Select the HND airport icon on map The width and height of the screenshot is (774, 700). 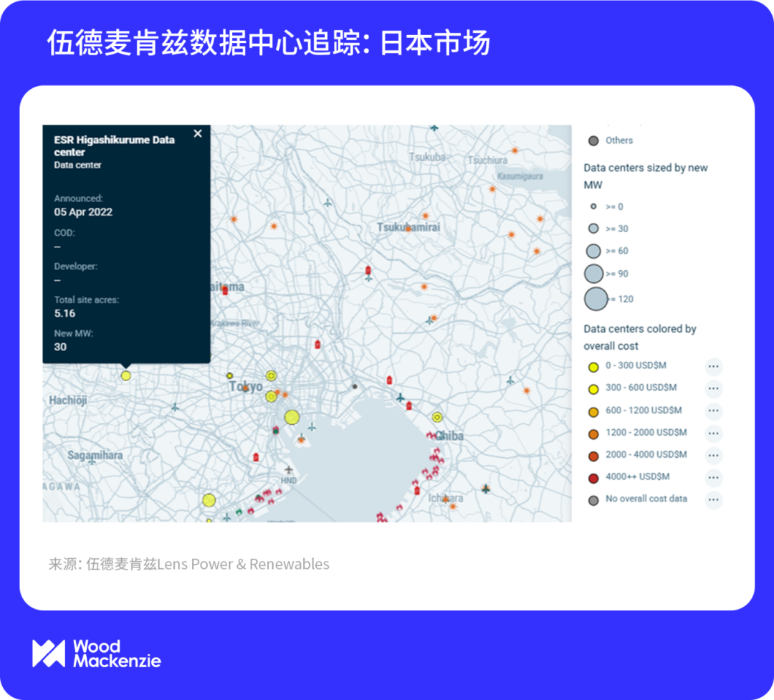coord(289,470)
